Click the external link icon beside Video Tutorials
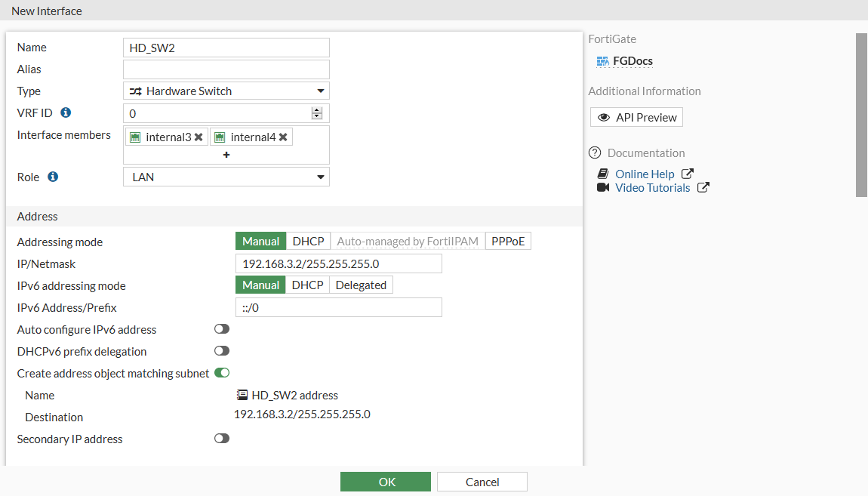The width and height of the screenshot is (868, 496). pyautogui.click(x=703, y=187)
